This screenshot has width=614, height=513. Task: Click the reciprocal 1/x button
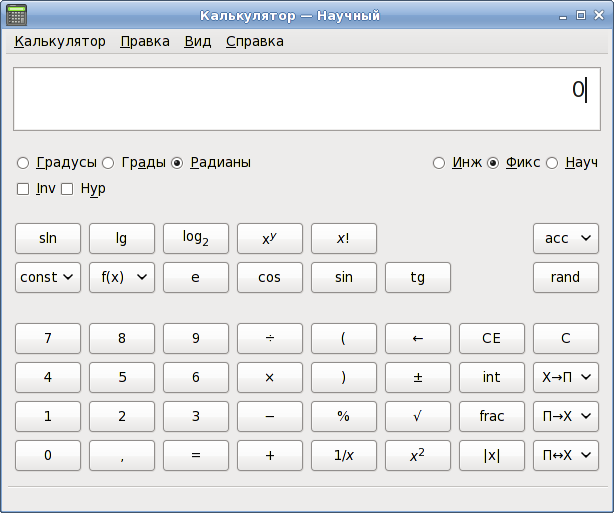click(x=344, y=455)
